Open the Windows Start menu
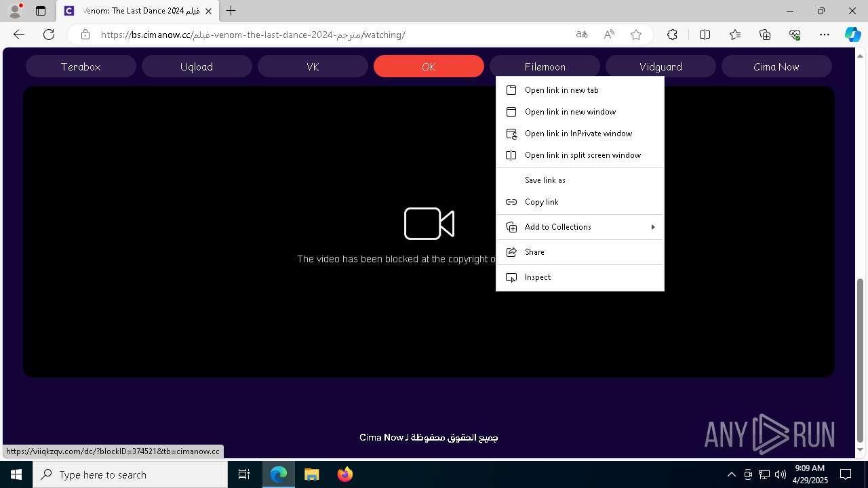 tap(16, 474)
